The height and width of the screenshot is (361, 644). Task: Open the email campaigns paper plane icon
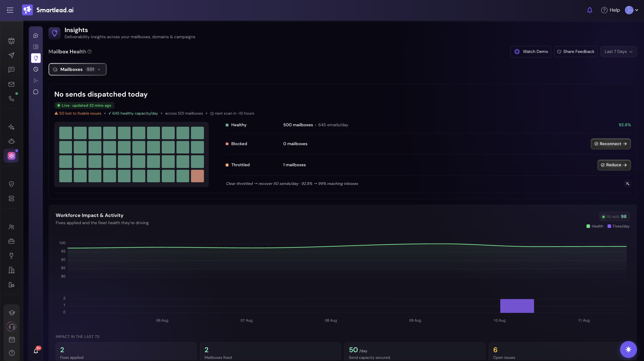11,55
